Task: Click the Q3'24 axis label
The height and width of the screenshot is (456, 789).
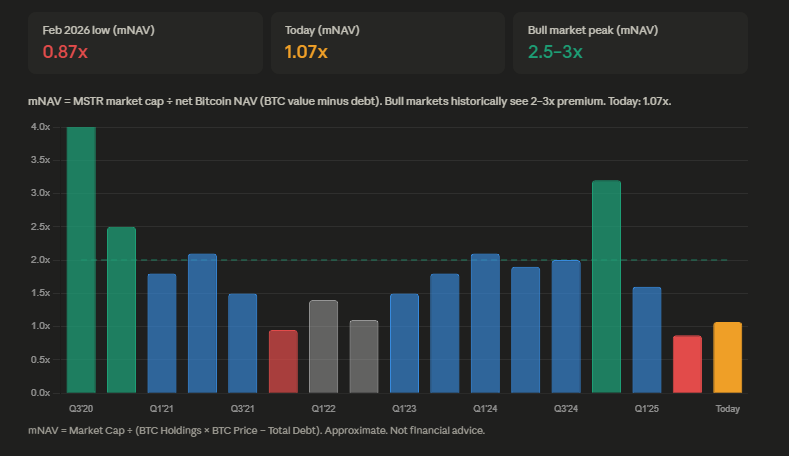Action: click(x=566, y=409)
